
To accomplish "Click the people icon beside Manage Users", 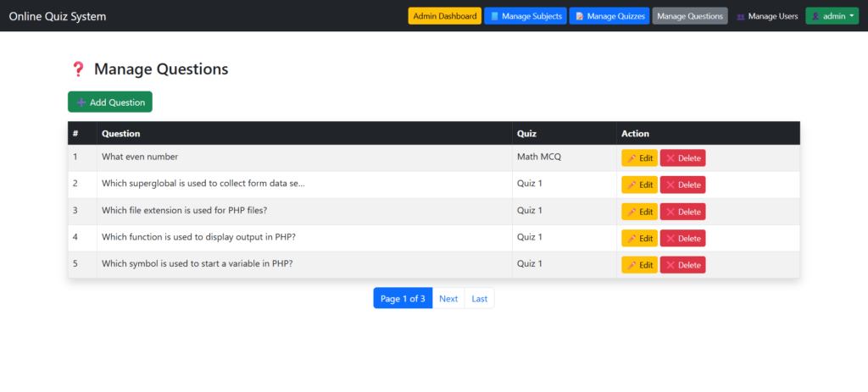I will point(741,17).
